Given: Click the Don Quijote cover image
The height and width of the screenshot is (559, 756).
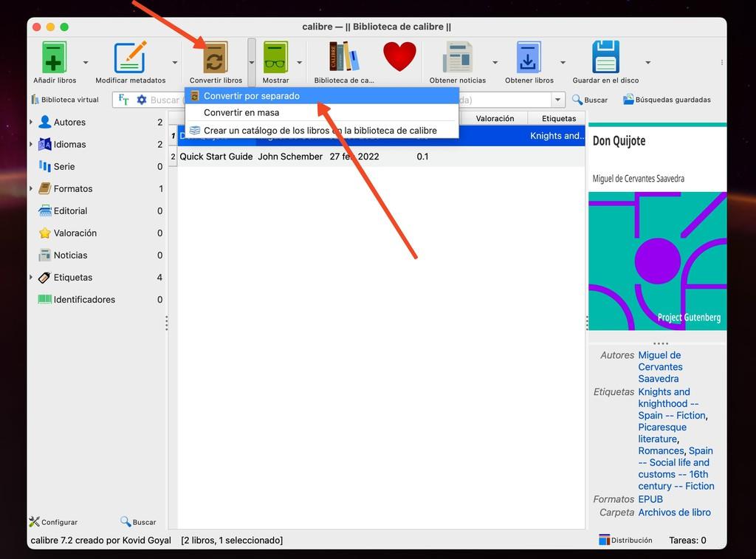Looking at the screenshot, I should pos(658,227).
